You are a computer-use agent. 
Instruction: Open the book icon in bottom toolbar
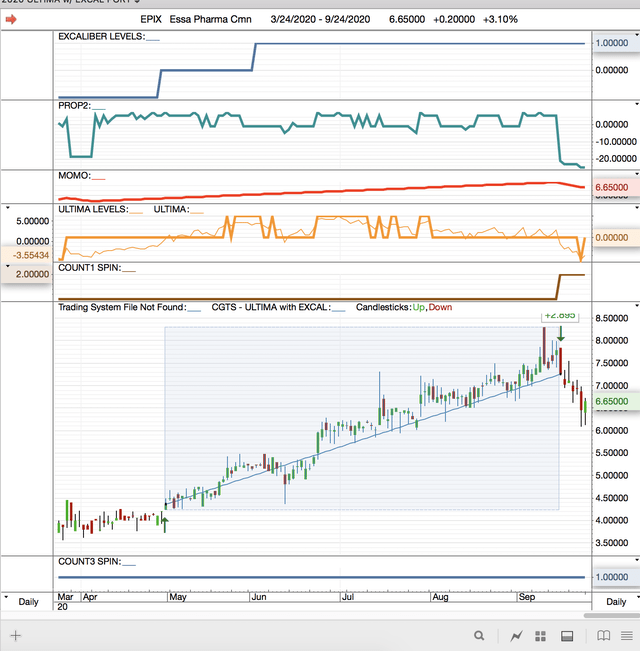pyautogui.click(x=603, y=636)
